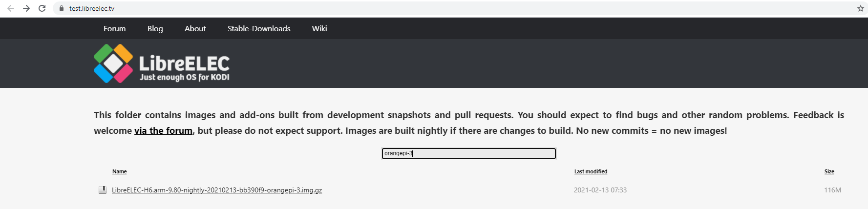Click the 2021-02-13 07:33 modified date
The width and height of the screenshot is (868, 209).
(x=600, y=190)
